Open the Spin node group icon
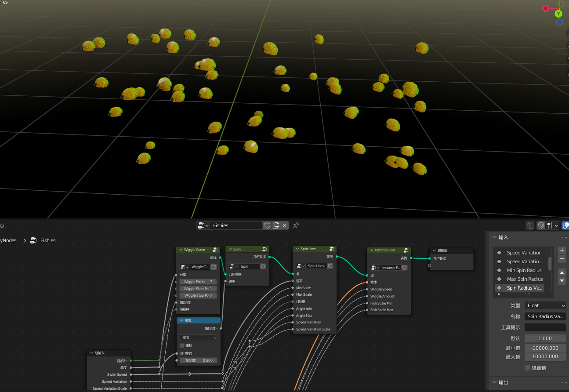Image resolution: width=569 pixels, height=392 pixels. 265,249
